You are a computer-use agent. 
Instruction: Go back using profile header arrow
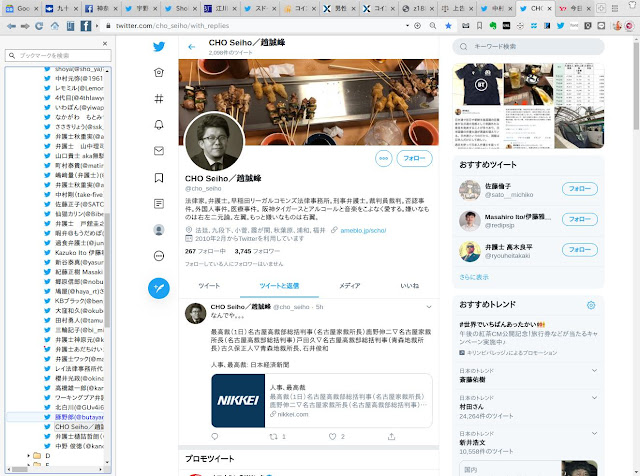coord(191,47)
